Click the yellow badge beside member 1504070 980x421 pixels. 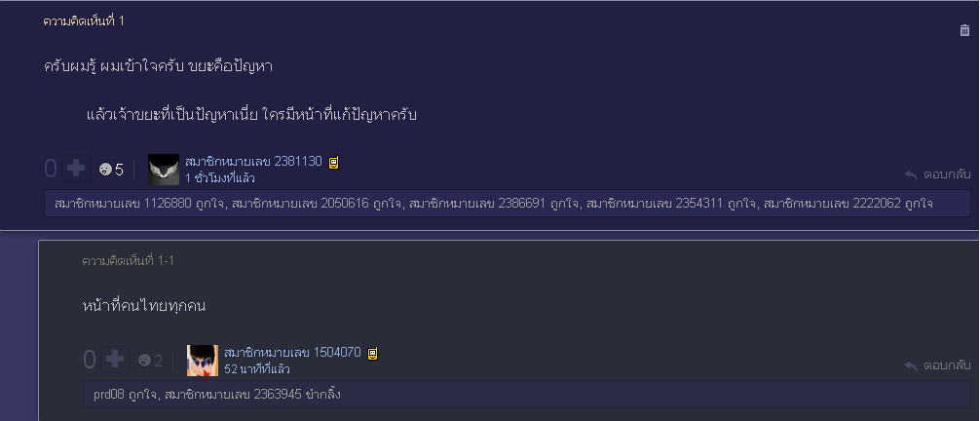372,354
